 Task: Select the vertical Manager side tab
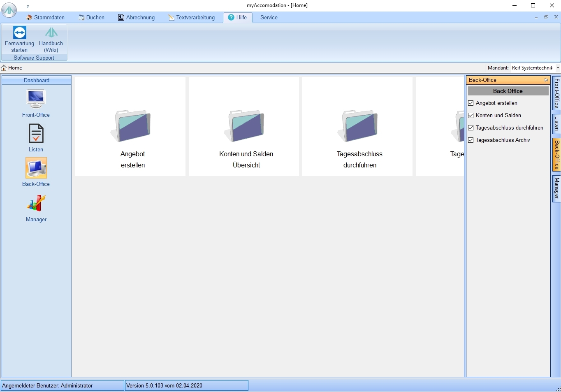pos(557,189)
